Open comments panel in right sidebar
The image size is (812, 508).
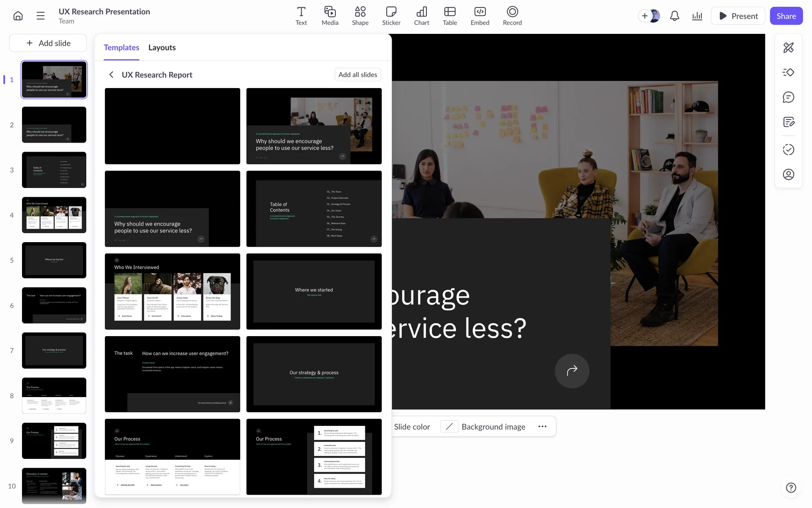(x=788, y=97)
